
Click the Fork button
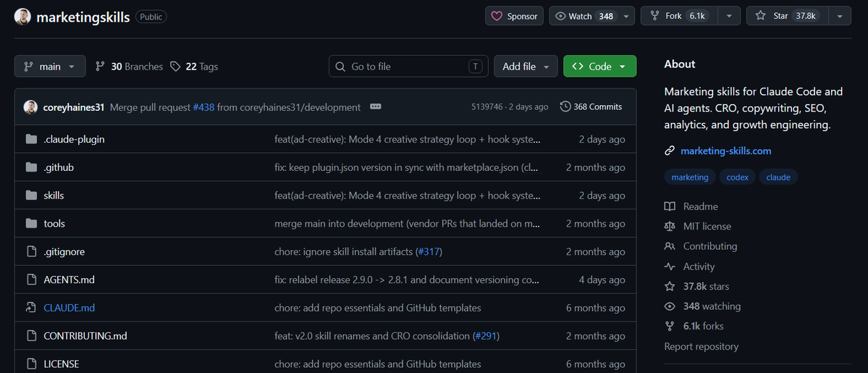point(679,16)
